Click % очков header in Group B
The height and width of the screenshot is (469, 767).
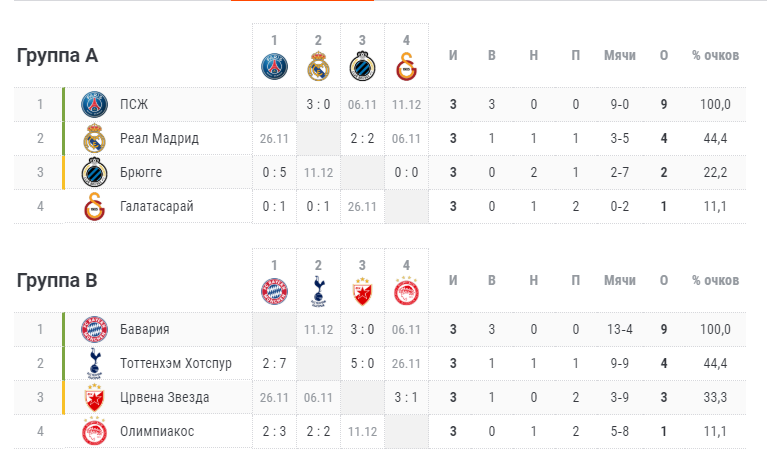715,280
